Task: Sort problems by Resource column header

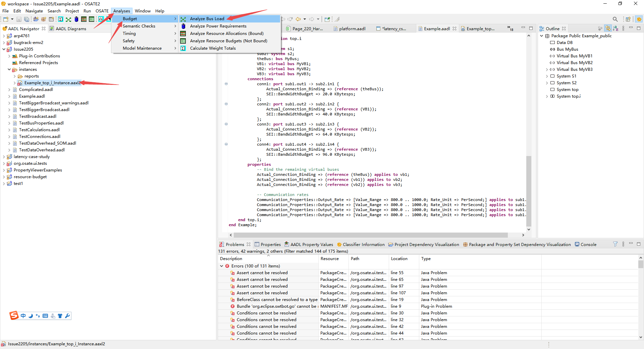Action: (329, 259)
